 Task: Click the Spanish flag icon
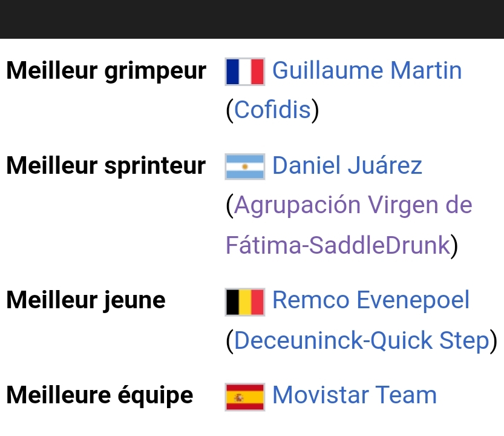point(244,397)
